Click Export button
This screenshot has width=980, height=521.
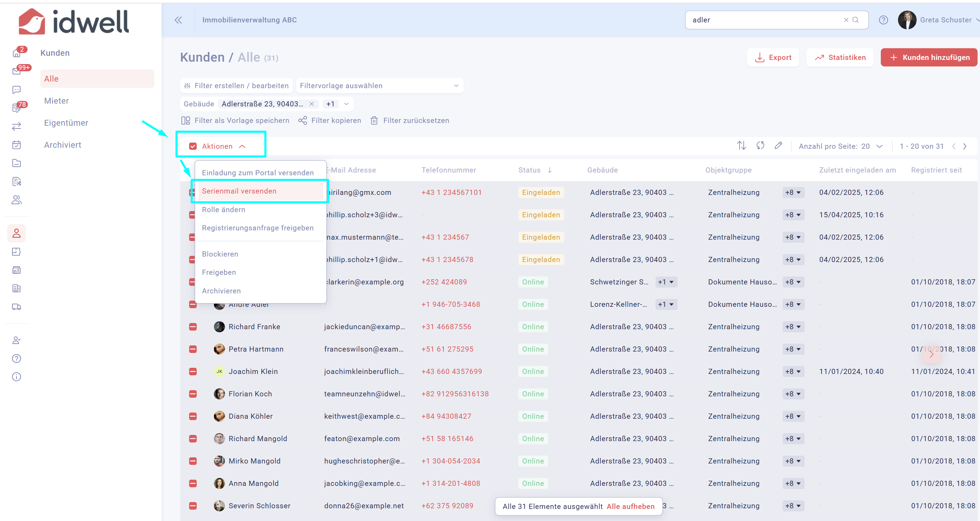[x=773, y=58]
